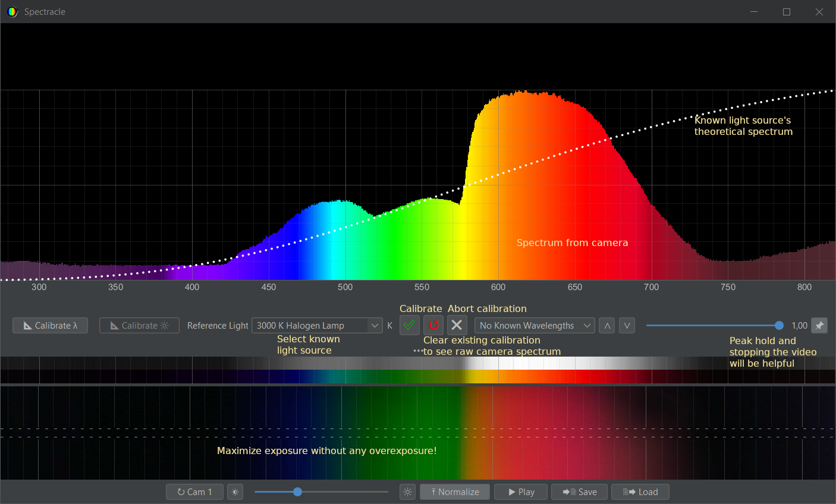
Task: Click the Cam 1 switch button
Action: pyautogui.click(x=194, y=492)
